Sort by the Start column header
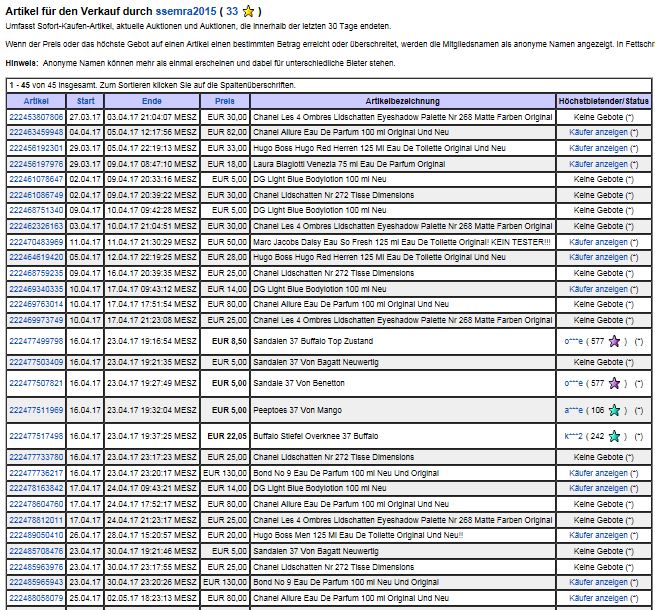 click(x=86, y=101)
